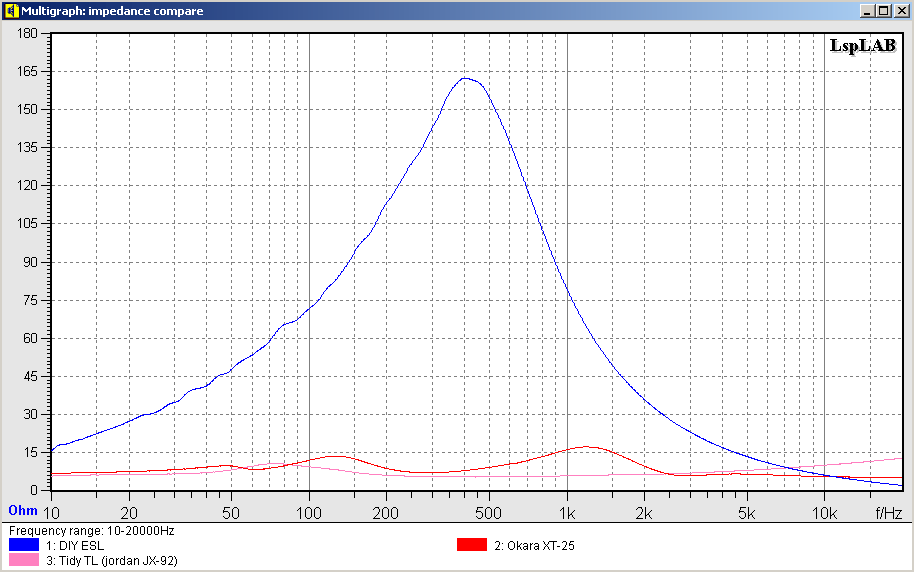The width and height of the screenshot is (914, 572).
Task: Click the pink Tidy TL legend swatch
Action: click(x=24, y=560)
